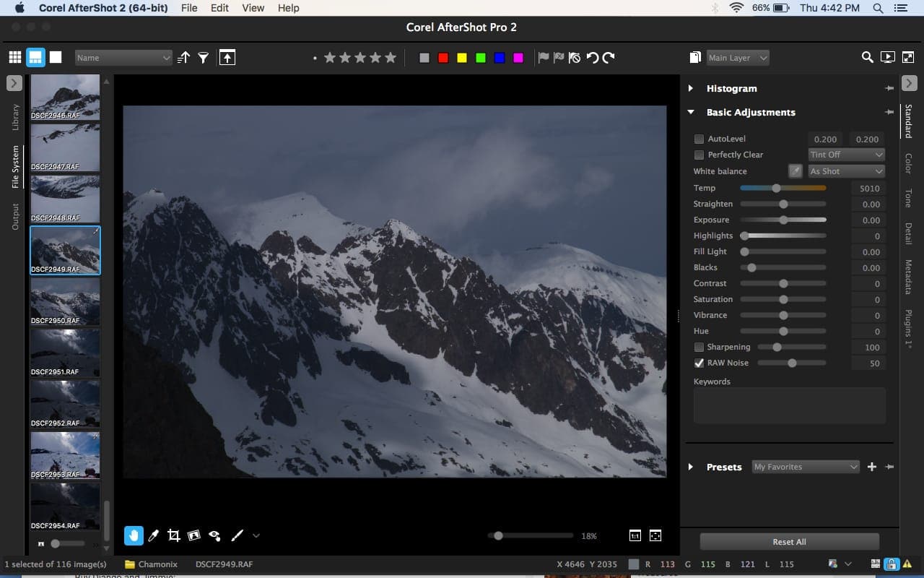Expand the Histogram panel
The width and height of the screenshot is (924, 578).
[691, 88]
